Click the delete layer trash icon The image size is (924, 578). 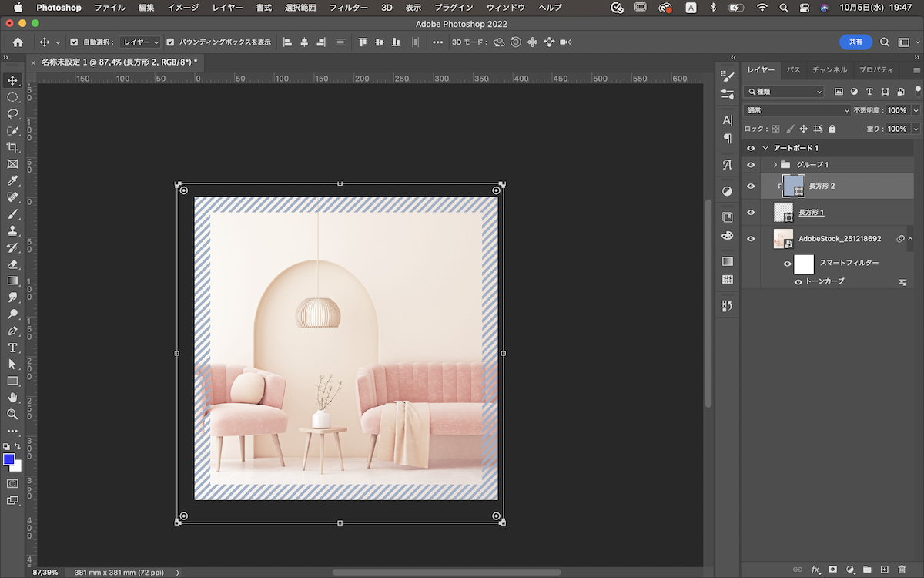tap(902, 570)
